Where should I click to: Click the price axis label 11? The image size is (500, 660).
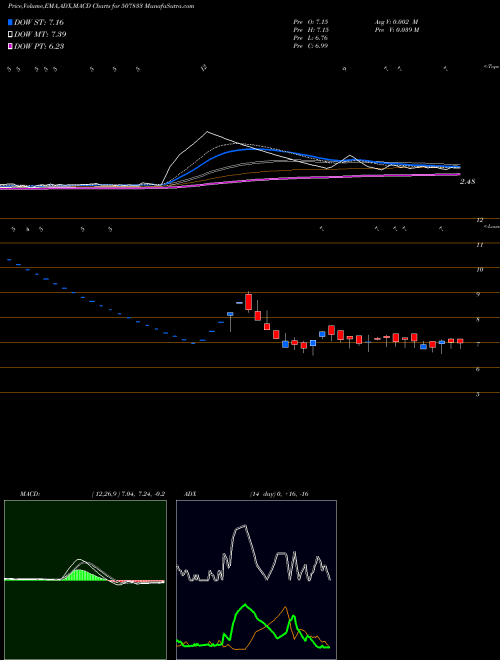pyautogui.click(x=480, y=245)
